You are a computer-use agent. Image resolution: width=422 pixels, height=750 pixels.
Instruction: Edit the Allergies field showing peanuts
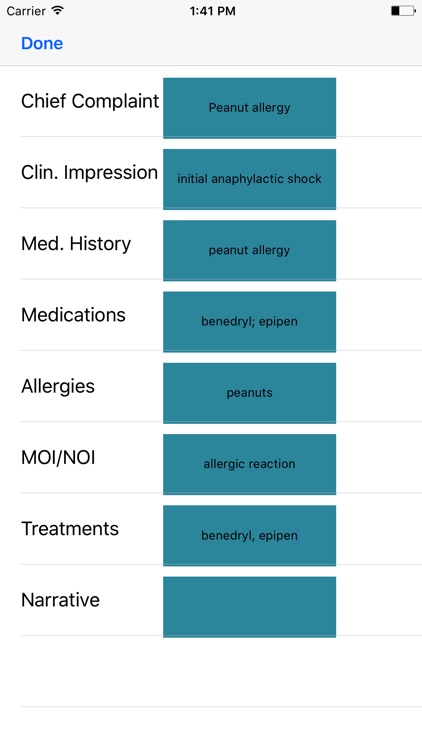click(x=249, y=393)
